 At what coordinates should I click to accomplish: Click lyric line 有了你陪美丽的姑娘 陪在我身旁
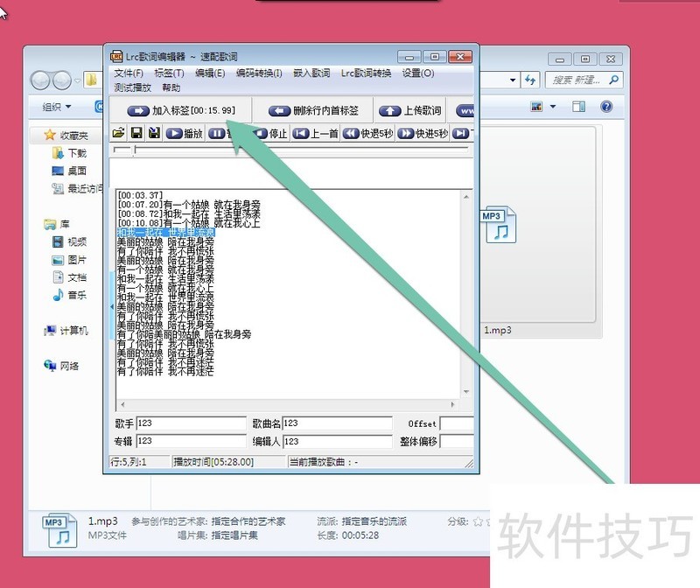click(184, 334)
